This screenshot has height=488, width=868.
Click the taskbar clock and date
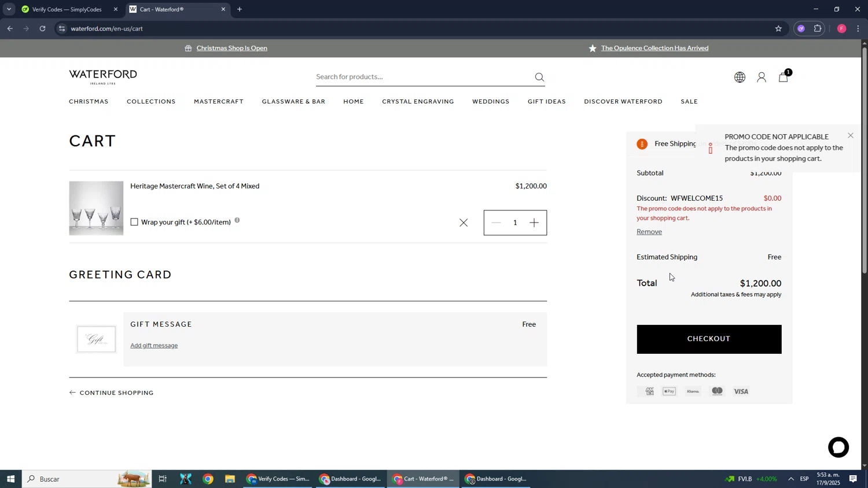828,479
